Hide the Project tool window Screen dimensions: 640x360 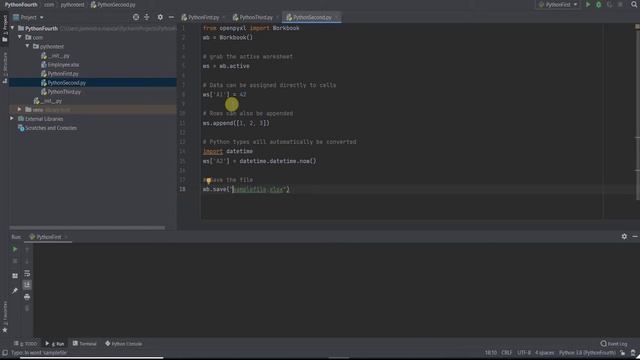coord(171,17)
